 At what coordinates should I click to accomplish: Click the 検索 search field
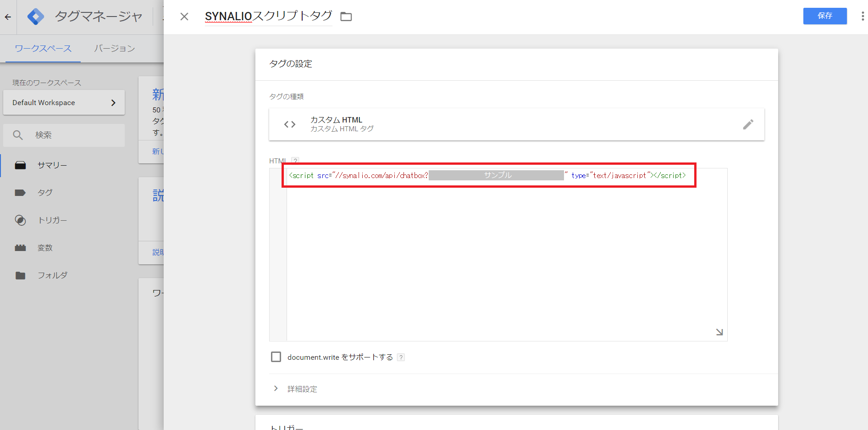click(64, 135)
